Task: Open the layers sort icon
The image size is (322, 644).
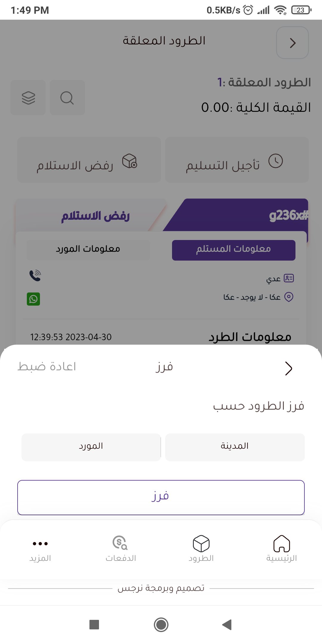Action: tap(28, 97)
